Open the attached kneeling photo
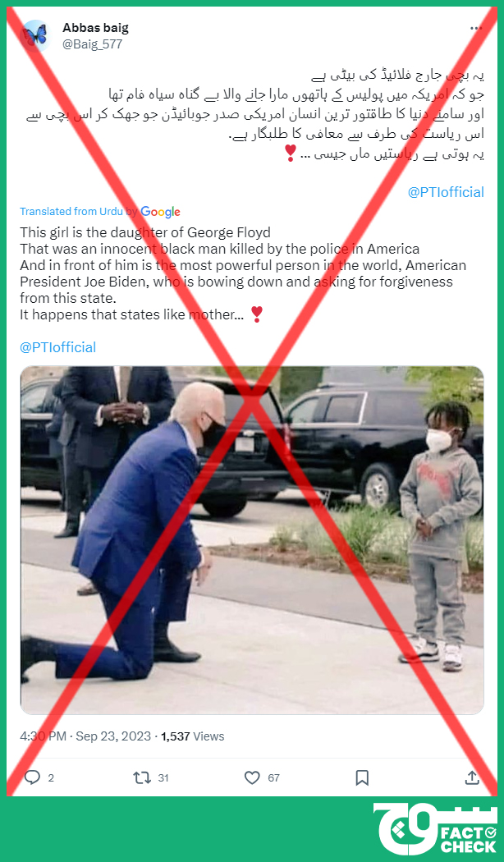 tap(252, 540)
